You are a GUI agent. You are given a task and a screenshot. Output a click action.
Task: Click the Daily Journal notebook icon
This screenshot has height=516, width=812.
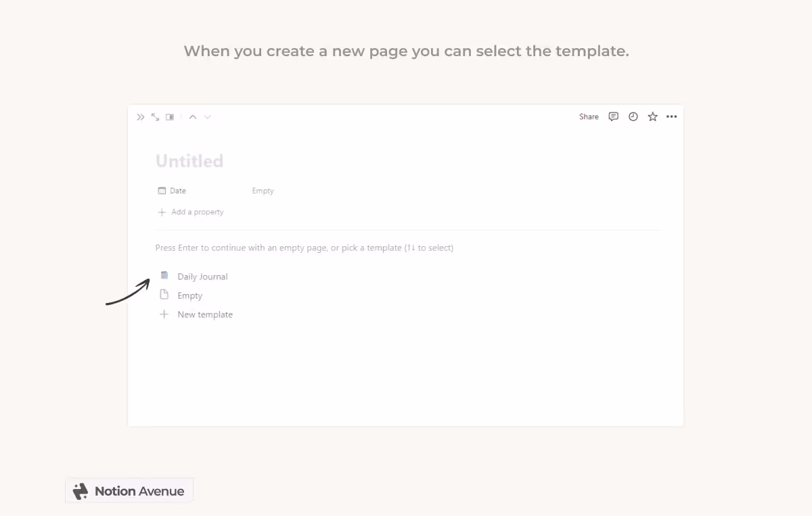click(x=164, y=275)
